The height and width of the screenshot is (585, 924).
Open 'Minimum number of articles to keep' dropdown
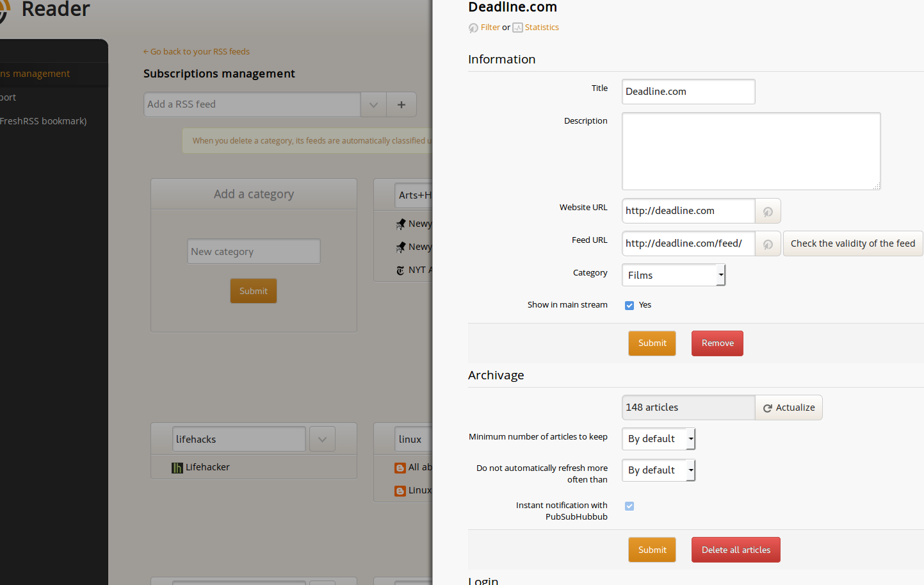pyautogui.click(x=658, y=439)
